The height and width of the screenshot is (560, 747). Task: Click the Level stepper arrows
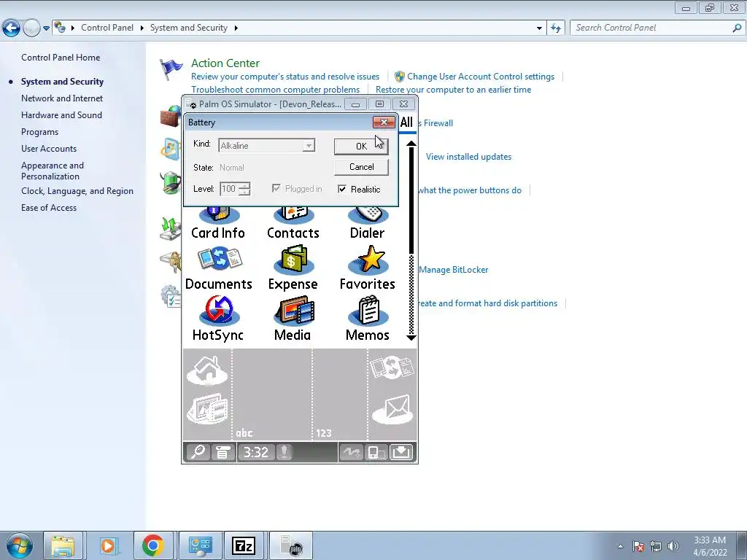[244, 189]
